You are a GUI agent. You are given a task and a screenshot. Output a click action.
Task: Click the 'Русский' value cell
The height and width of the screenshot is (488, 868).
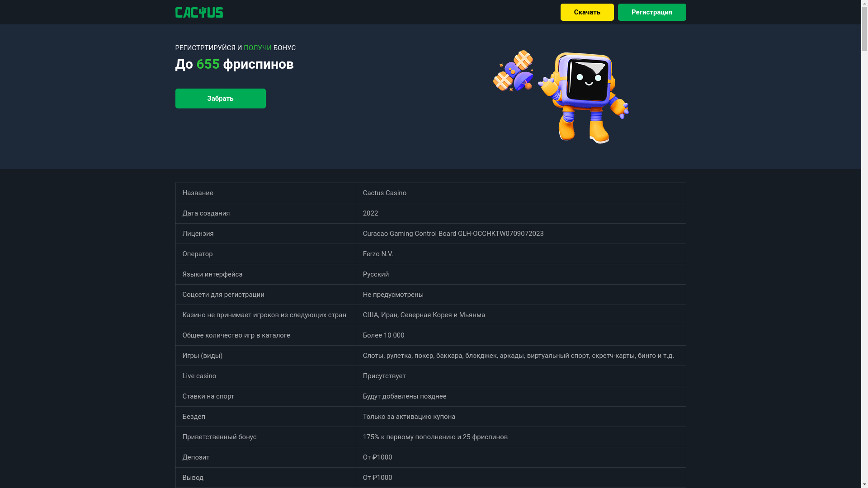coord(521,274)
